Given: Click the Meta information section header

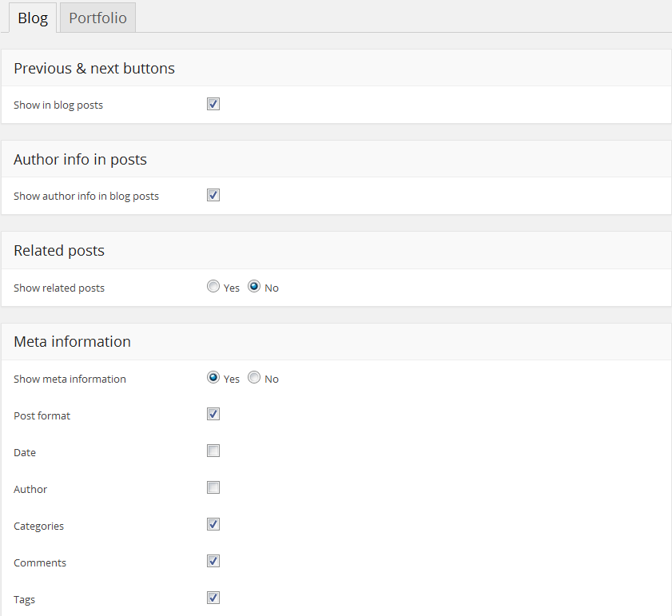Looking at the screenshot, I should tap(72, 342).
